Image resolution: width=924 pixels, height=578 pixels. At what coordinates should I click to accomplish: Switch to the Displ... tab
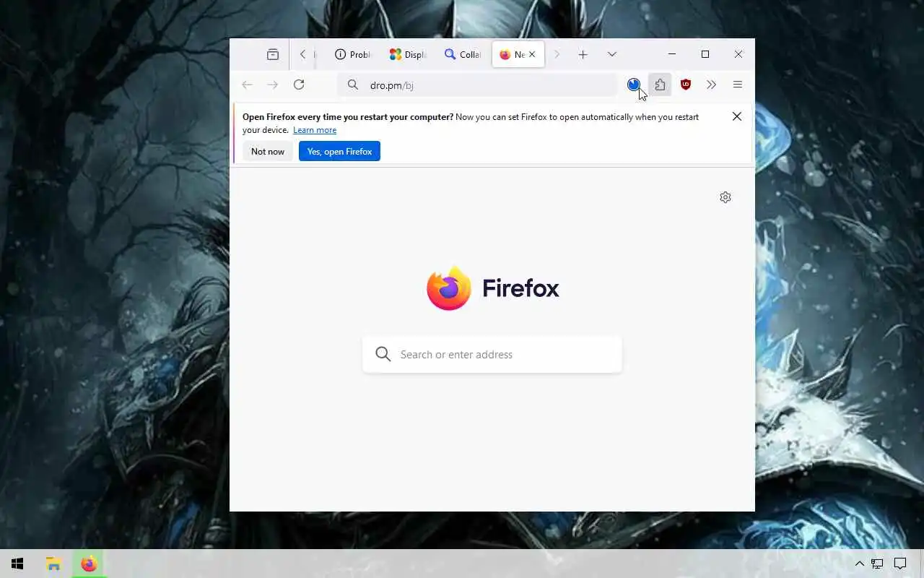tap(408, 54)
